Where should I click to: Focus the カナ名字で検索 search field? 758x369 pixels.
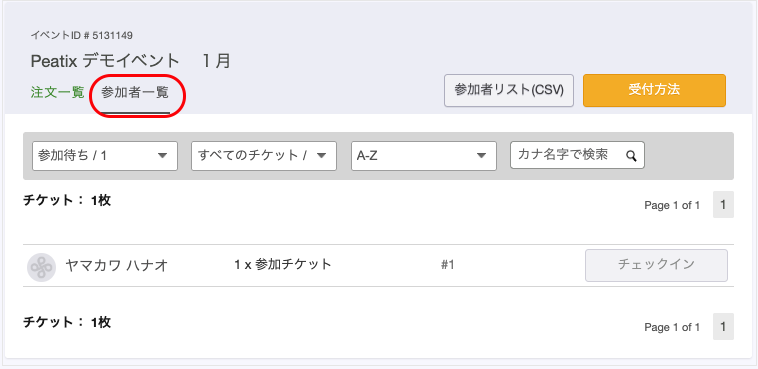coord(577,155)
